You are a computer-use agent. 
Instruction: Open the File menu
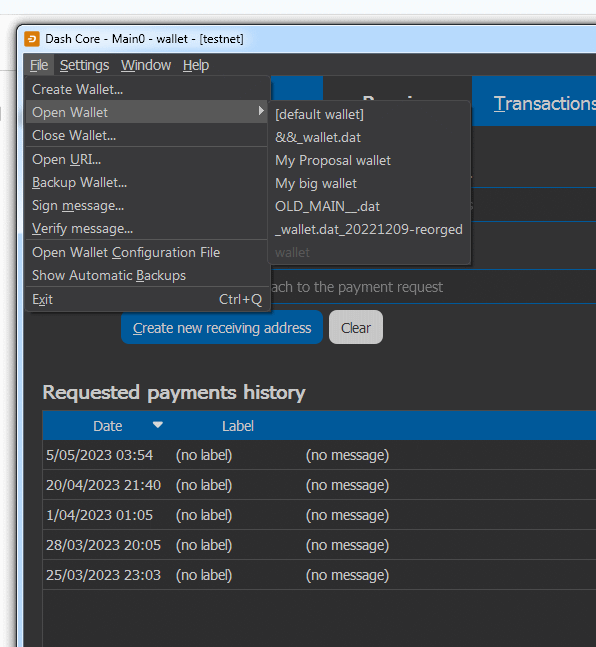(x=39, y=65)
